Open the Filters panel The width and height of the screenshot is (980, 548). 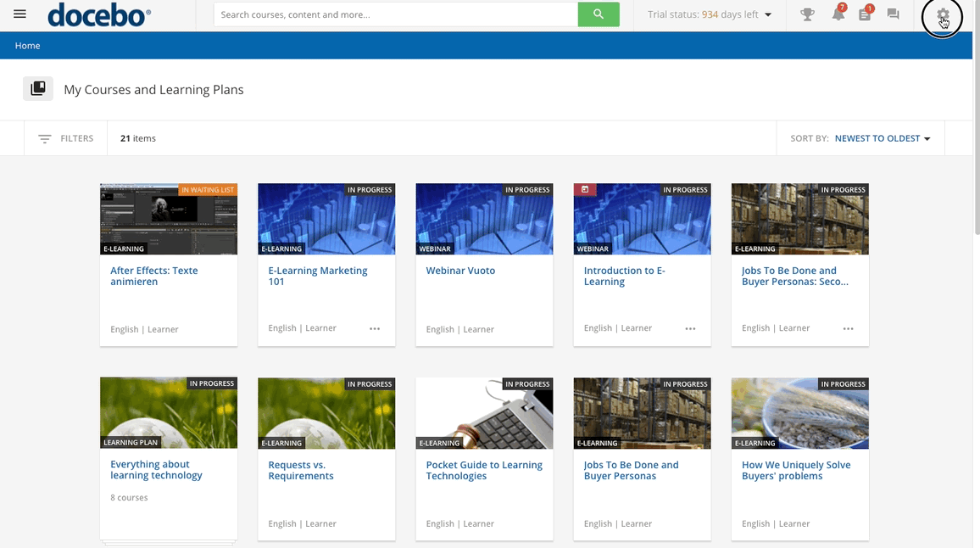pyautogui.click(x=65, y=138)
